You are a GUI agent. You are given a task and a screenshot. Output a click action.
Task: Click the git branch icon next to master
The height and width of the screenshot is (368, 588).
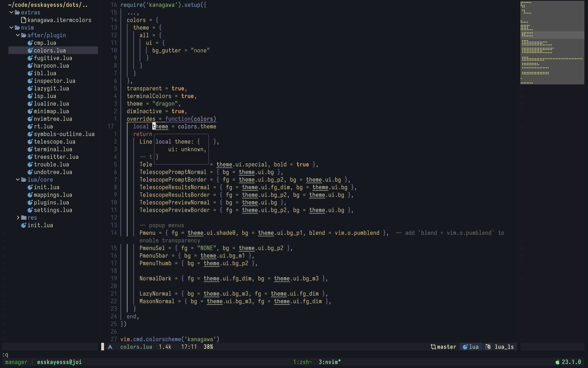click(x=433, y=347)
